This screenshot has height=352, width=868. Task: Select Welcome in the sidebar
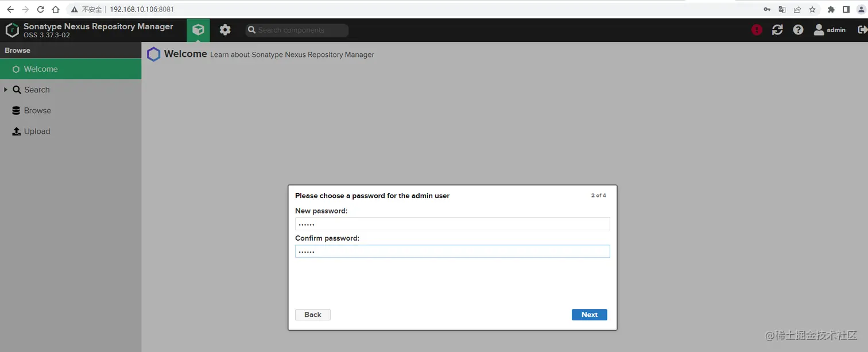click(x=71, y=69)
